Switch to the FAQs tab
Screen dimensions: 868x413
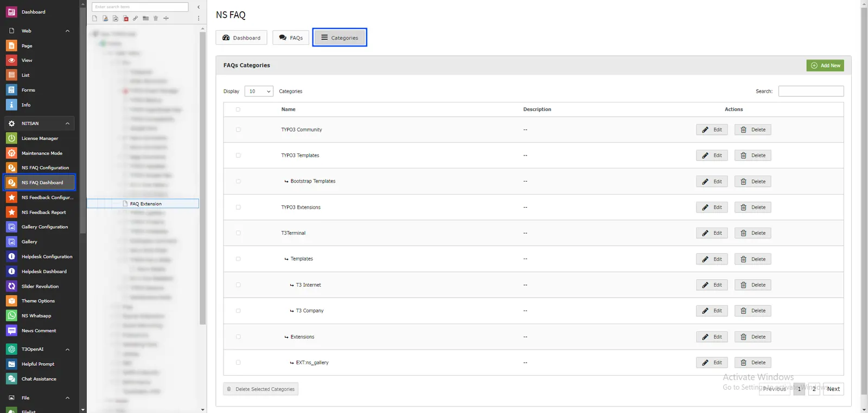[291, 37]
